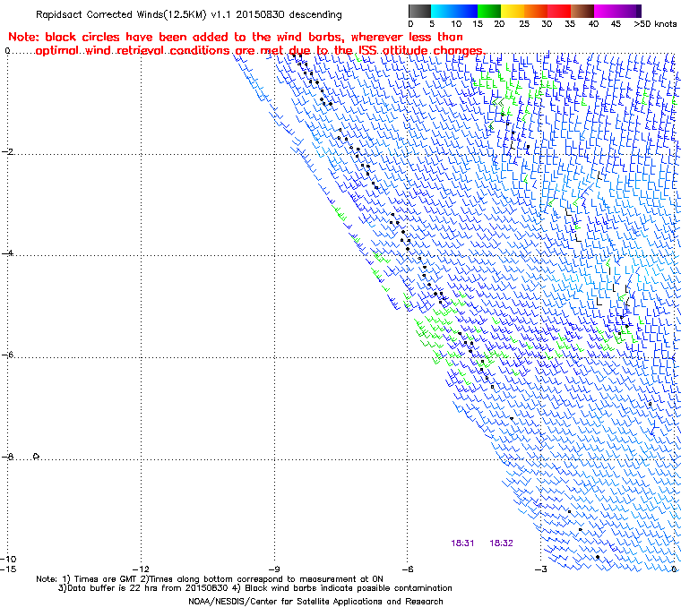Click the '-2' latitude label on the left axis
Image resolution: width=681 pixels, height=616 pixels.
coord(7,151)
